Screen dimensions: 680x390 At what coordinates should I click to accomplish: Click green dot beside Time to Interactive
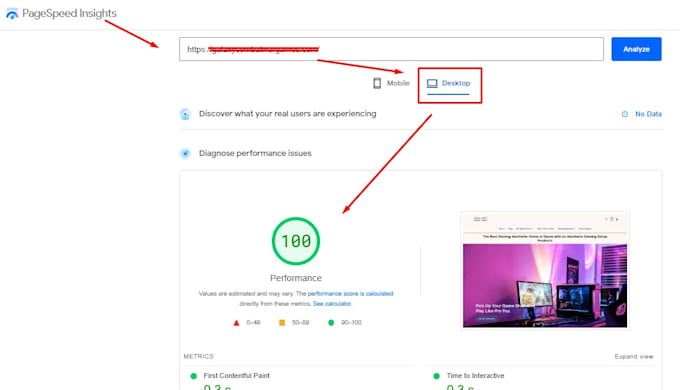tap(436, 376)
